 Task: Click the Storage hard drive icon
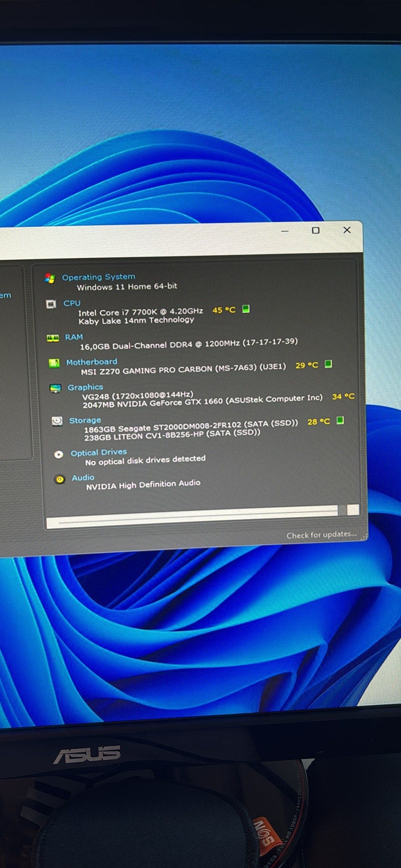57,421
